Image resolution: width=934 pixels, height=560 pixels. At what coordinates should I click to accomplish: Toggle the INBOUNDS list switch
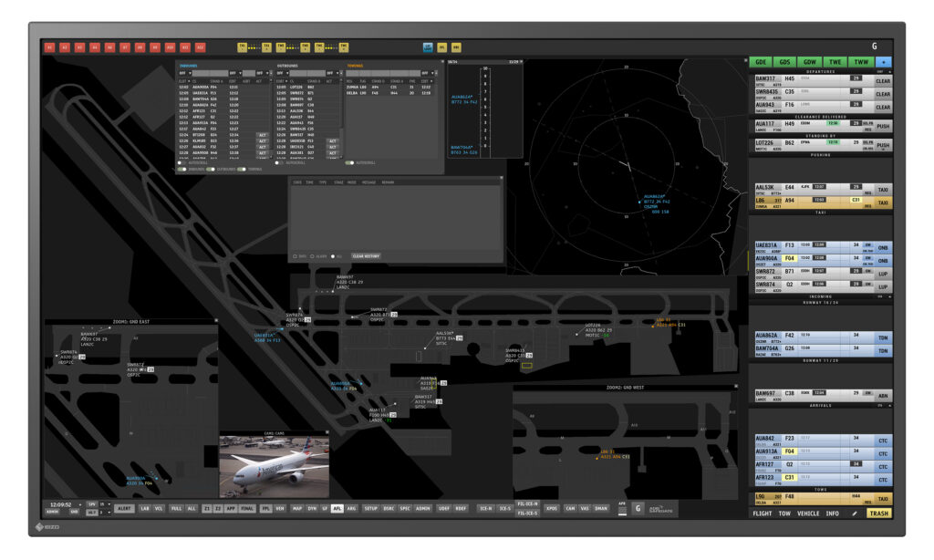coord(182,169)
